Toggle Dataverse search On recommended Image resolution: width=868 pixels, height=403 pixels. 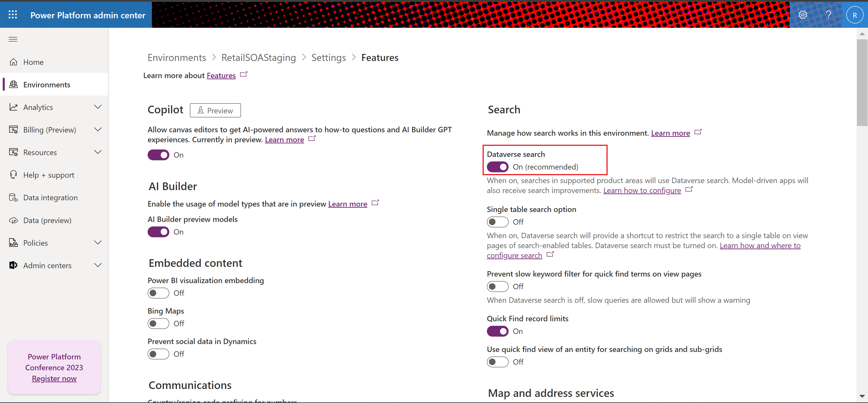[x=497, y=167]
